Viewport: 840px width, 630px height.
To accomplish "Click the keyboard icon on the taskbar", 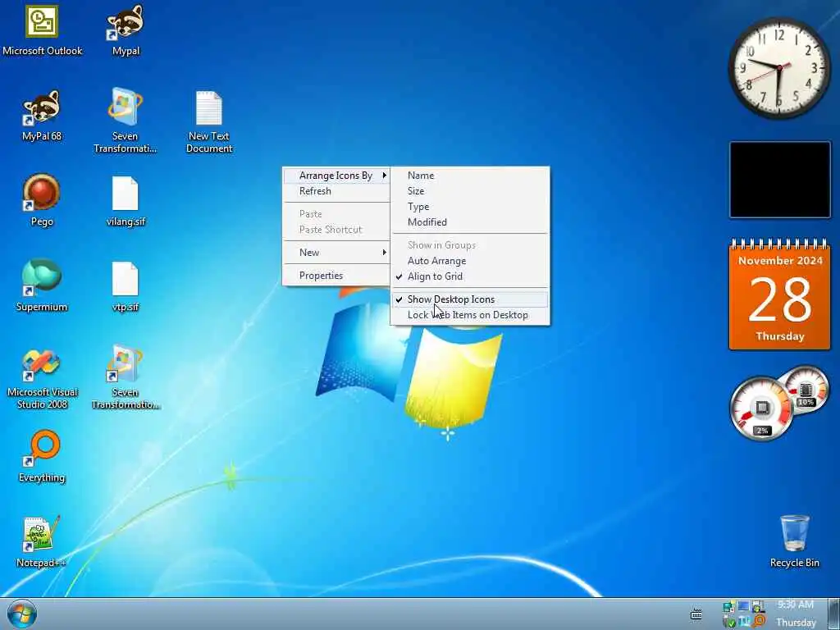I will tap(696, 614).
